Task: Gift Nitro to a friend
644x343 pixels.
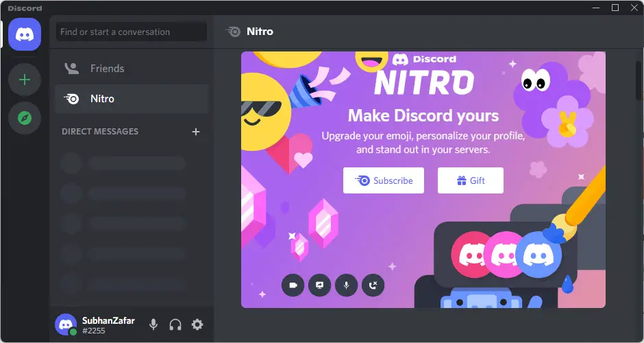Action: point(471,180)
